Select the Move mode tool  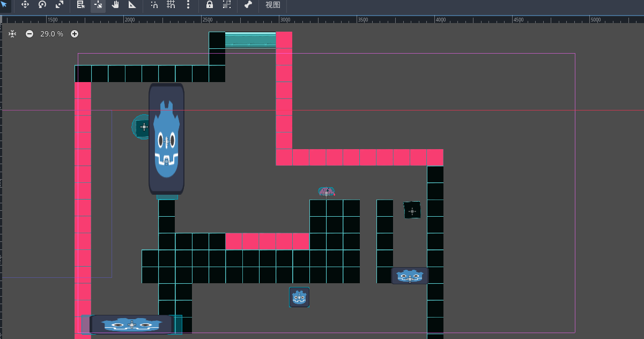pyautogui.click(x=25, y=5)
